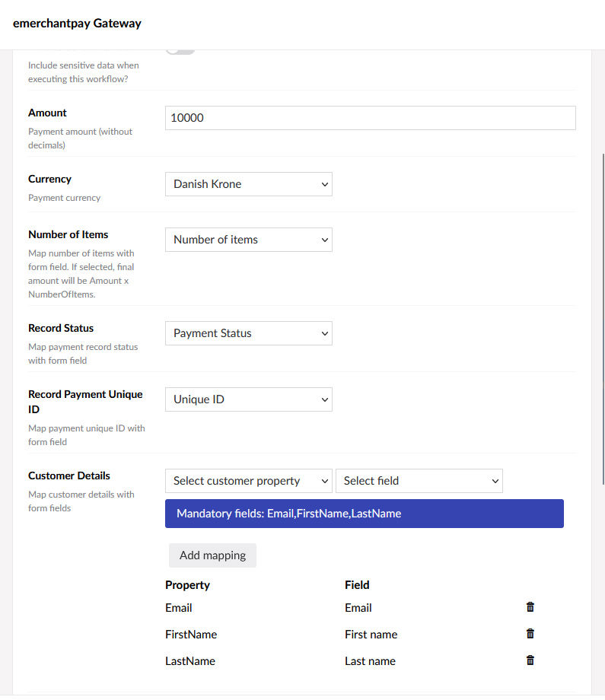The image size is (605, 700).
Task: Click the Customer Details label
Action: [69, 476]
